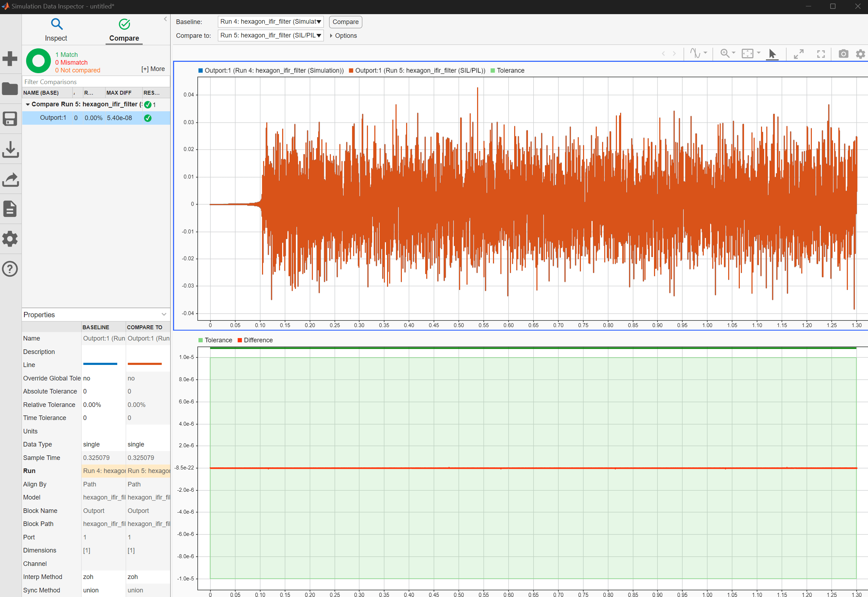Click the fullscreen brackets icon
This screenshot has width=868, height=597.
tap(821, 54)
